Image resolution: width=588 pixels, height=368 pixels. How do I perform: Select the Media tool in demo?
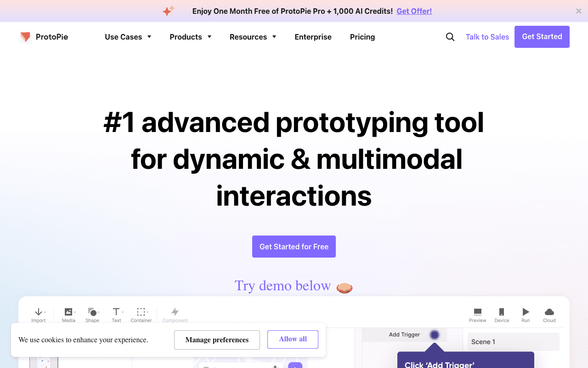point(68,315)
